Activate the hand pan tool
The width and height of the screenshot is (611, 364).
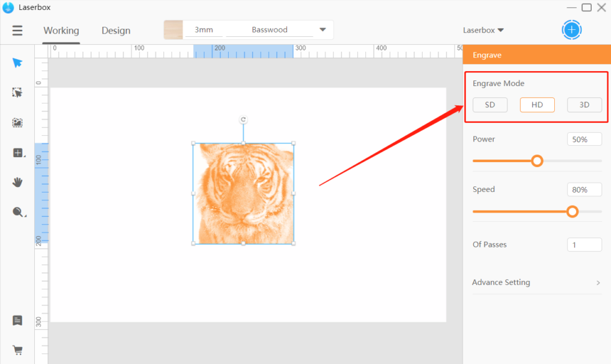[x=17, y=182]
